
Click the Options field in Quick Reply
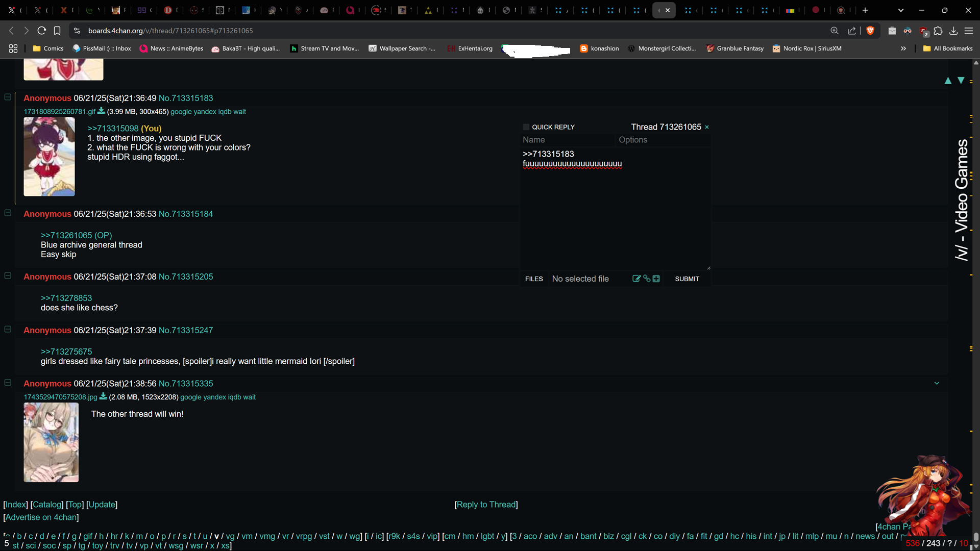click(663, 140)
